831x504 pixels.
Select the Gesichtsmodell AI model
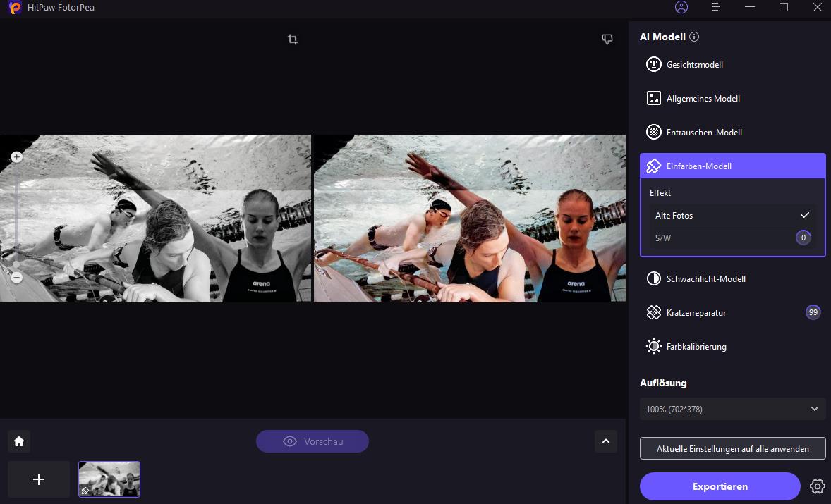click(x=732, y=64)
